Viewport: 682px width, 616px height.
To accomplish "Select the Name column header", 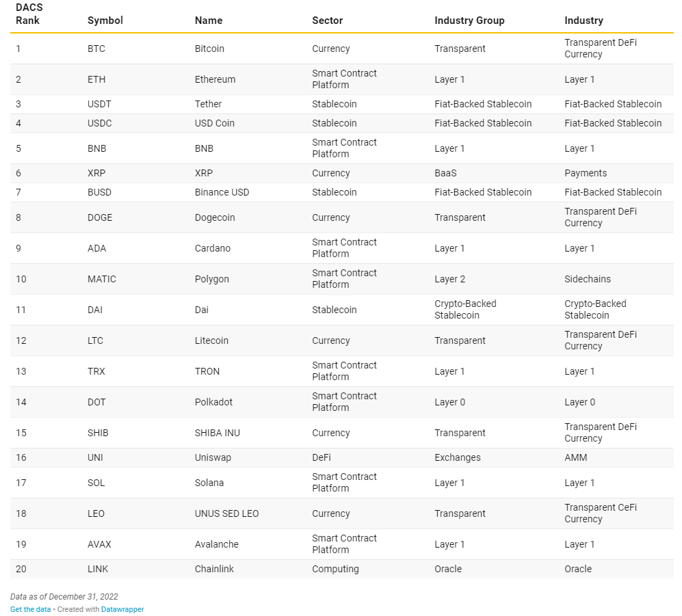I will 209,21.
